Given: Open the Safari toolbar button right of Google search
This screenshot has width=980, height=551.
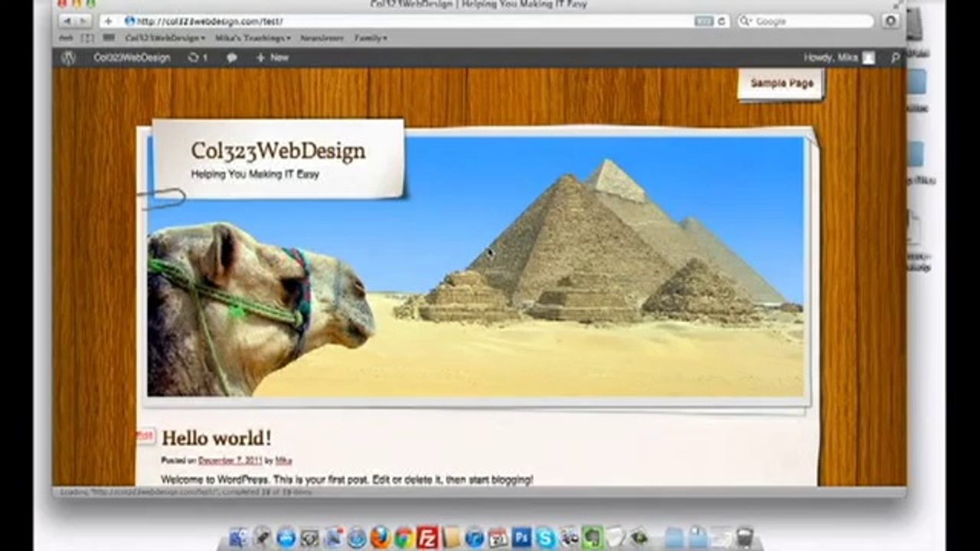Looking at the screenshot, I should click(x=890, y=21).
